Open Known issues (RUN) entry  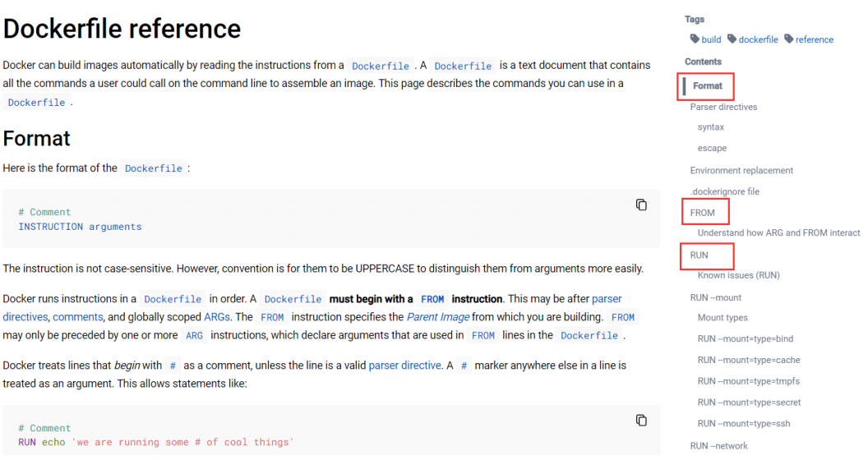[x=738, y=275]
